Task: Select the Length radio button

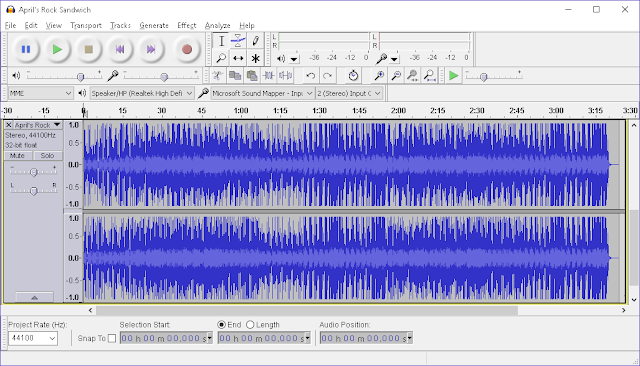Action: [250, 325]
